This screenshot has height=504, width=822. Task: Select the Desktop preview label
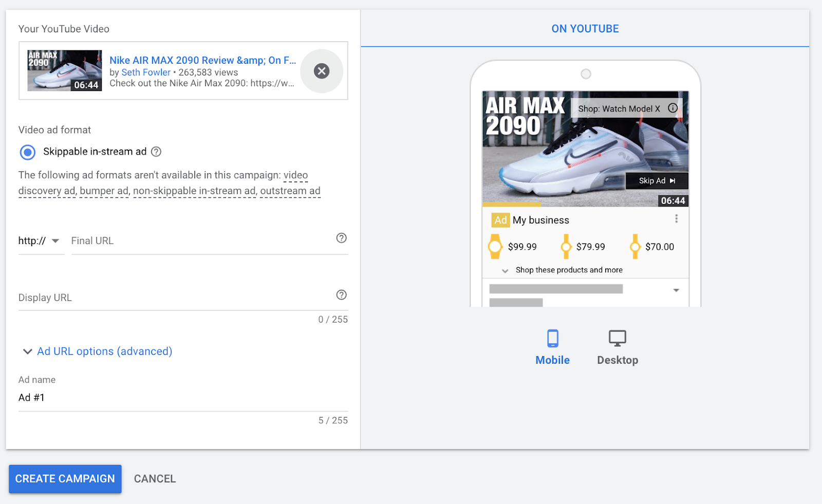[x=618, y=360]
